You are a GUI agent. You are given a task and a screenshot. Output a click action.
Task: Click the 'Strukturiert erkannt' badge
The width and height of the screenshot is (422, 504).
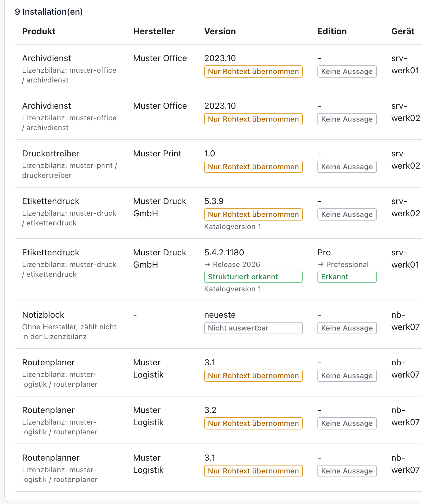(253, 277)
